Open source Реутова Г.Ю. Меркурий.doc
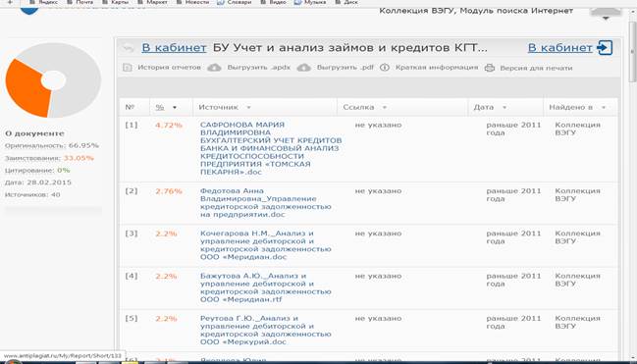 pyautogui.click(x=266, y=330)
